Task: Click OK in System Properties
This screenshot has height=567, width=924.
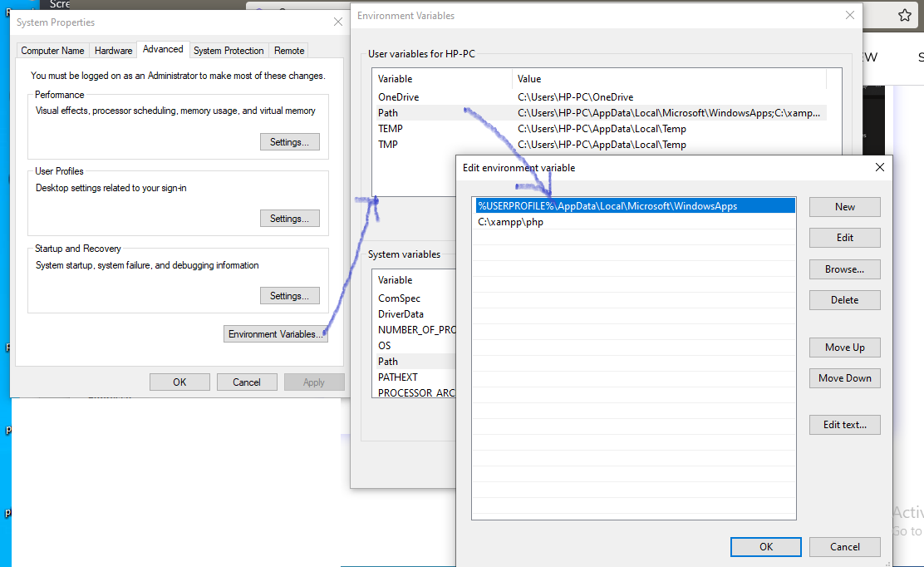Action: (179, 382)
